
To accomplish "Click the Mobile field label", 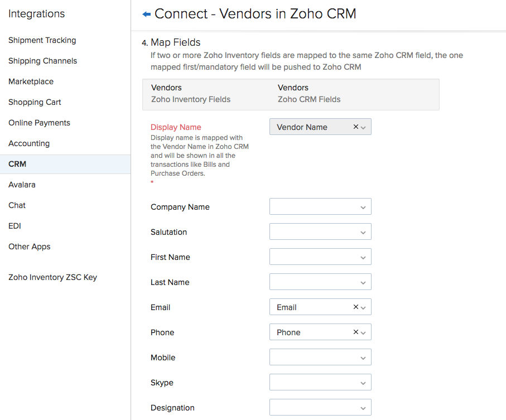I will [163, 358].
